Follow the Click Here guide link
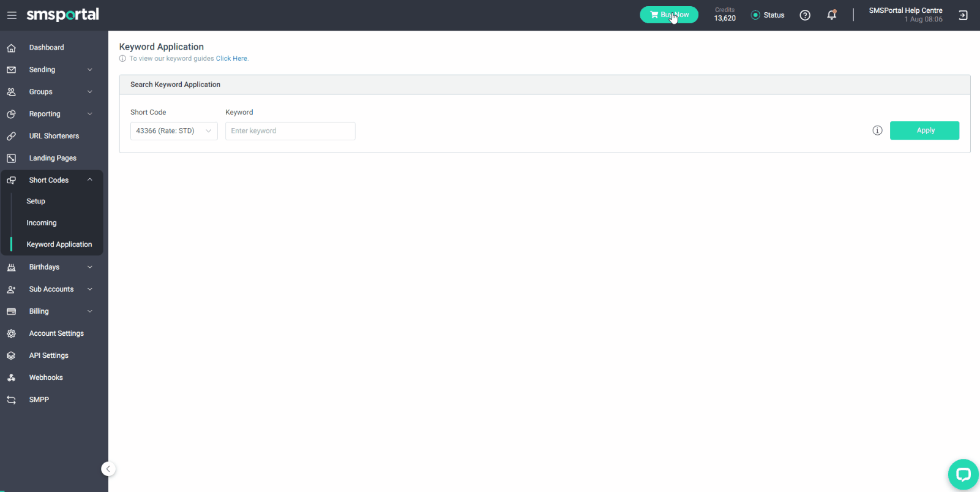The image size is (980, 492). (x=231, y=59)
